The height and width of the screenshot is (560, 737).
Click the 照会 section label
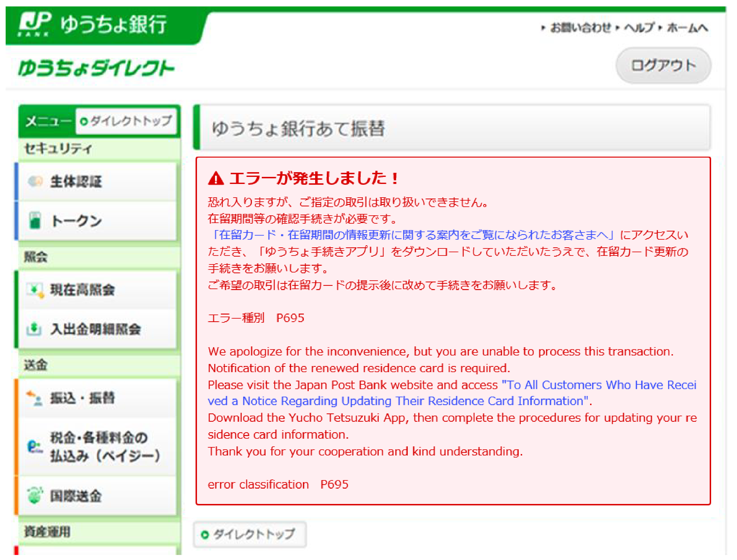click(36, 257)
